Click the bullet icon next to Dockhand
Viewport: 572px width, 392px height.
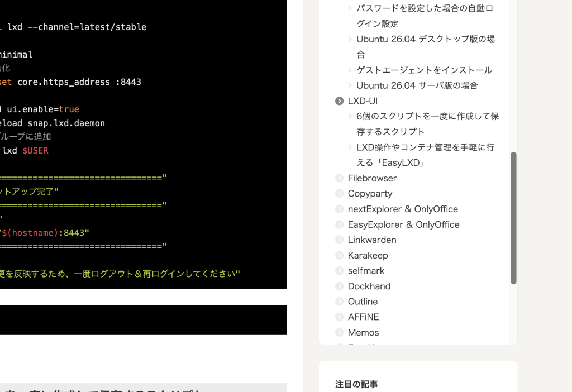pos(339,286)
